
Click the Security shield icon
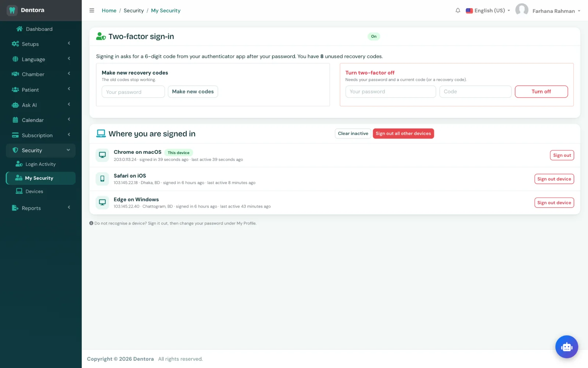click(x=15, y=150)
